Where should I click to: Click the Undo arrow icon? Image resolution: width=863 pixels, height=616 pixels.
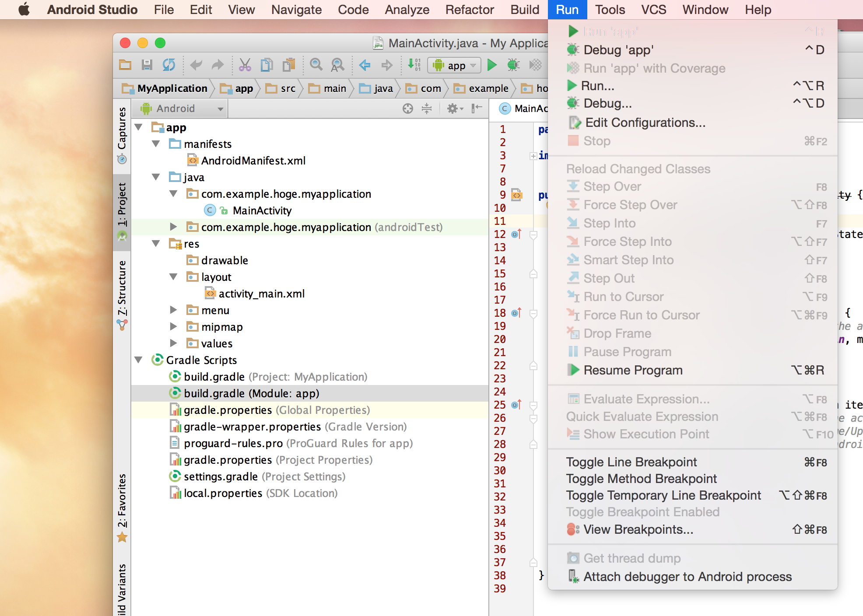click(x=196, y=65)
